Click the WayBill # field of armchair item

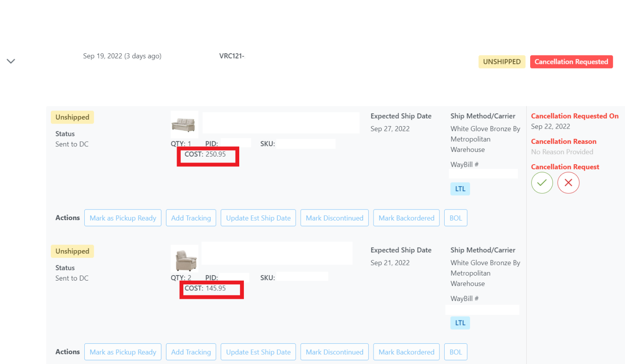tap(482, 310)
